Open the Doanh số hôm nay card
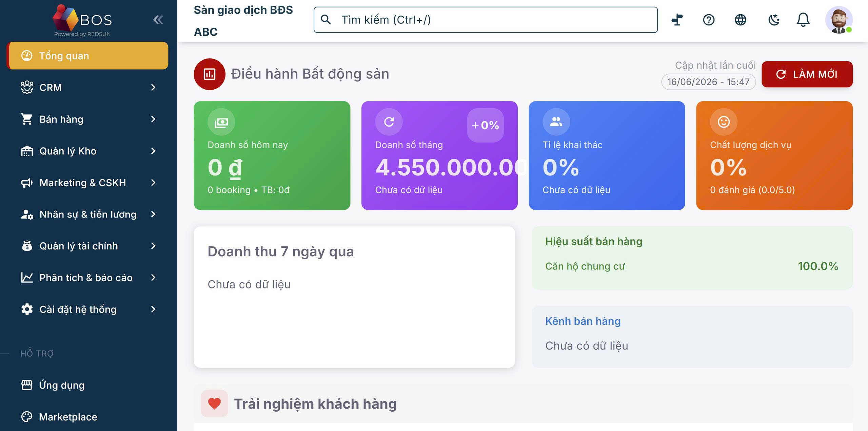 point(272,155)
